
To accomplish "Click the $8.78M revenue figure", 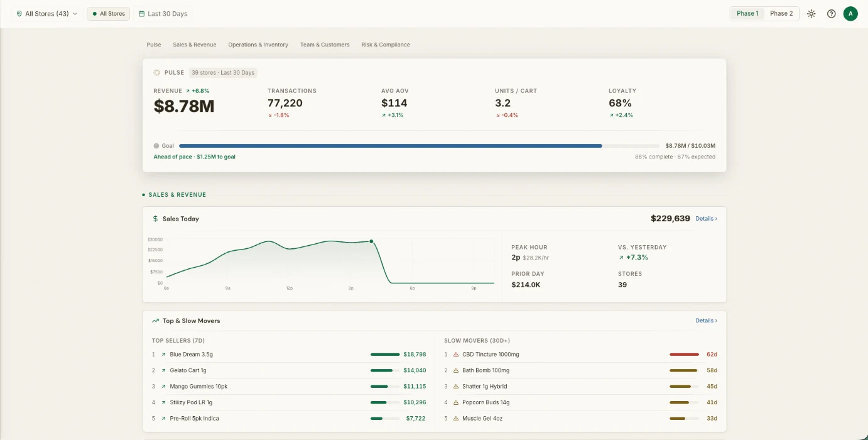I will click(184, 106).
